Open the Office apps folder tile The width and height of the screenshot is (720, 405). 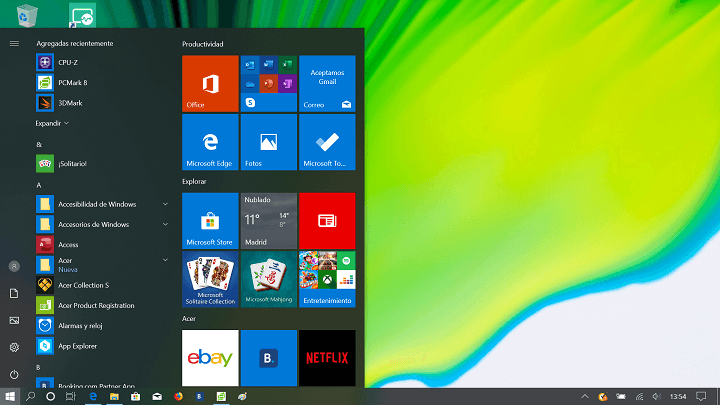coord(269,84)
